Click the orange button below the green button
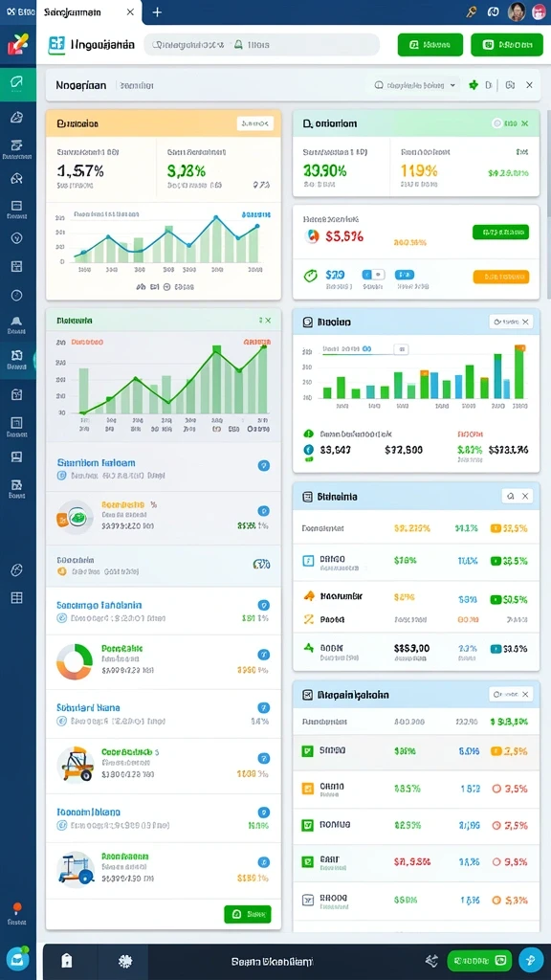The width and height of the screenshot is (551, 980). [x=500, y=277]
